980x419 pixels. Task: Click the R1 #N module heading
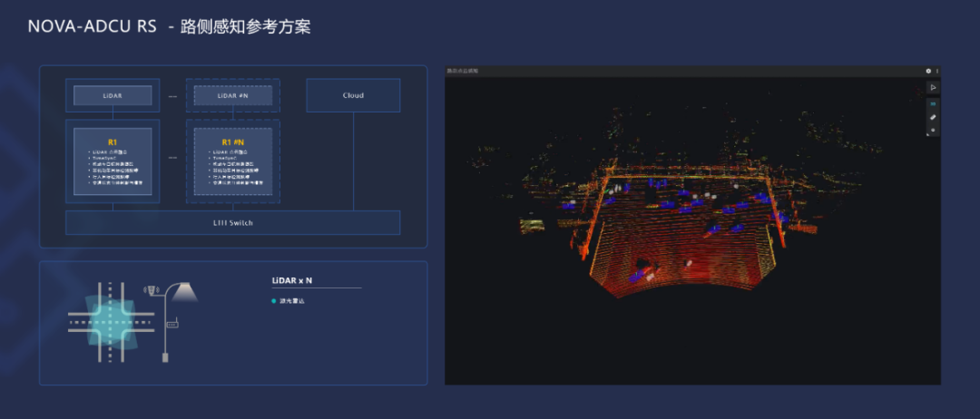tap(233, 142)
